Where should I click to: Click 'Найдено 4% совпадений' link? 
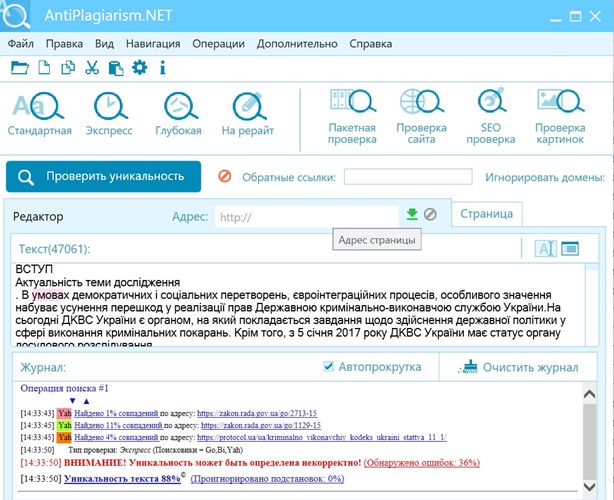(x=117, y=437)
